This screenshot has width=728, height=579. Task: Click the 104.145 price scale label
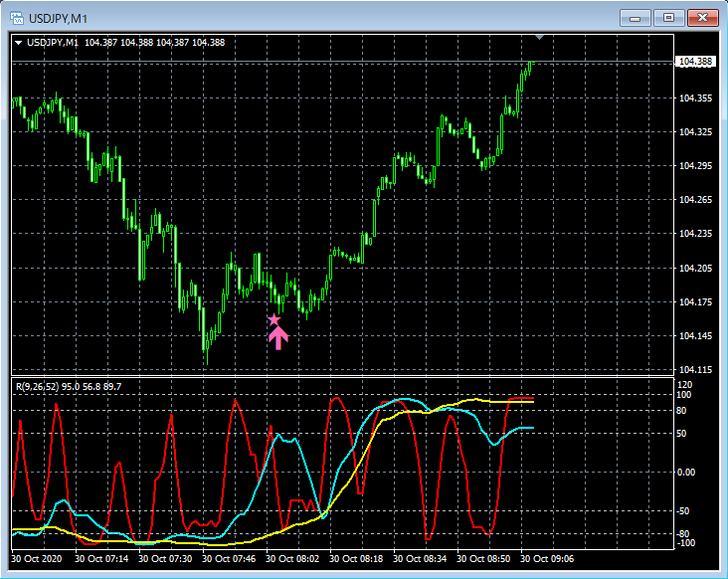695,335
